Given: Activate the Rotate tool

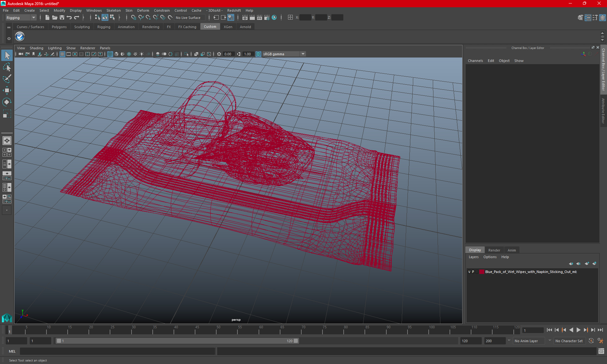Looking at the screenshot, I should pos(7,102).
